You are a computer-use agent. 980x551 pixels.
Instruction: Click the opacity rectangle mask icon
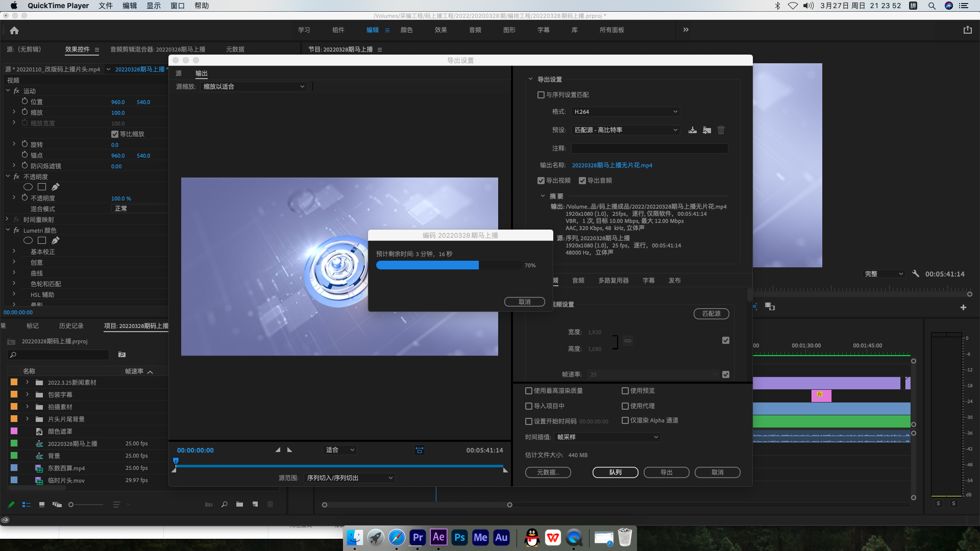click(42, 187)
